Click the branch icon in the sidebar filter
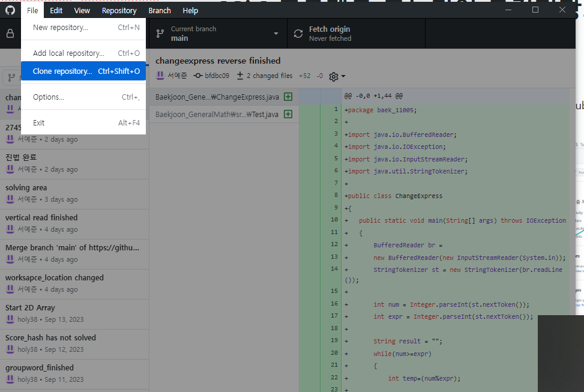Image resolution: width=584 pixels, height=392 pixels. coord(11,77)
